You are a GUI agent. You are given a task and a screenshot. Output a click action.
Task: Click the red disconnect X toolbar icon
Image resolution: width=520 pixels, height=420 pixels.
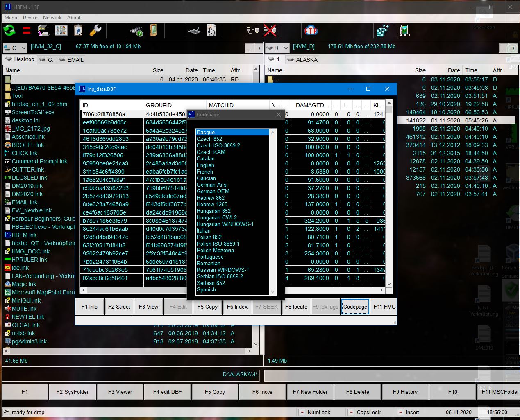[x=270, y=30]
